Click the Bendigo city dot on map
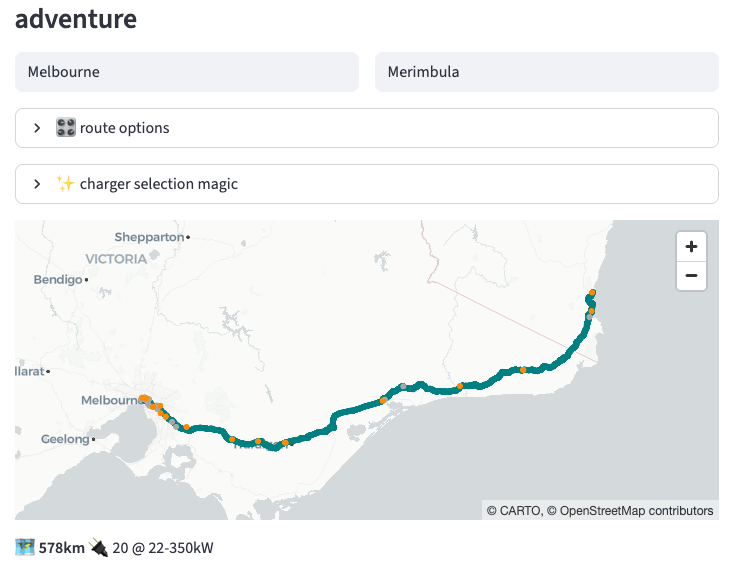The image size is (738, 569). [86, 280]
